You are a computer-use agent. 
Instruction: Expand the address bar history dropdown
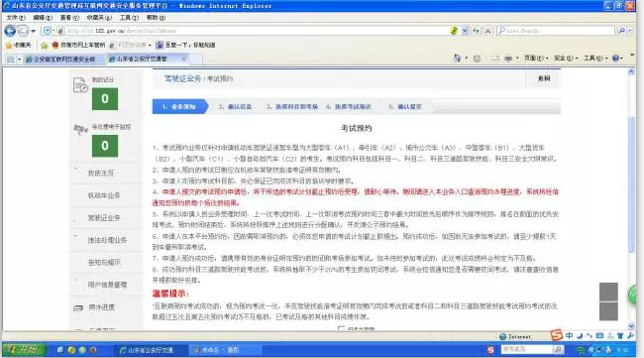point(465,31)
